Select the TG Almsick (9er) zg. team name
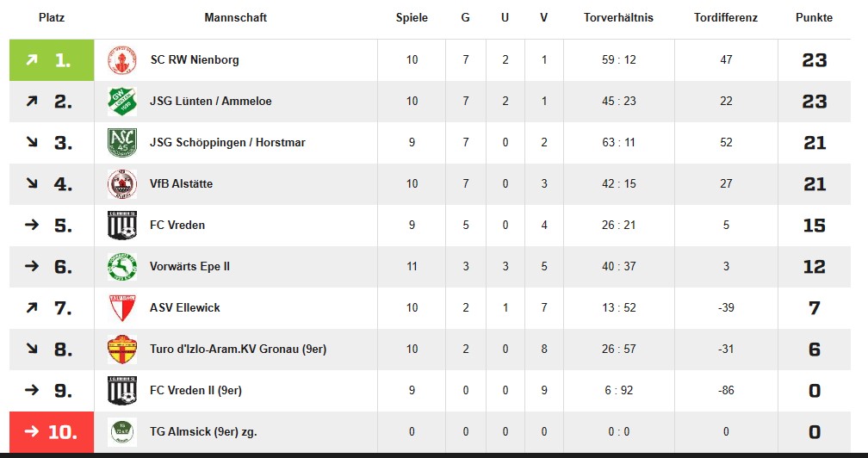 tap(203, 432)
